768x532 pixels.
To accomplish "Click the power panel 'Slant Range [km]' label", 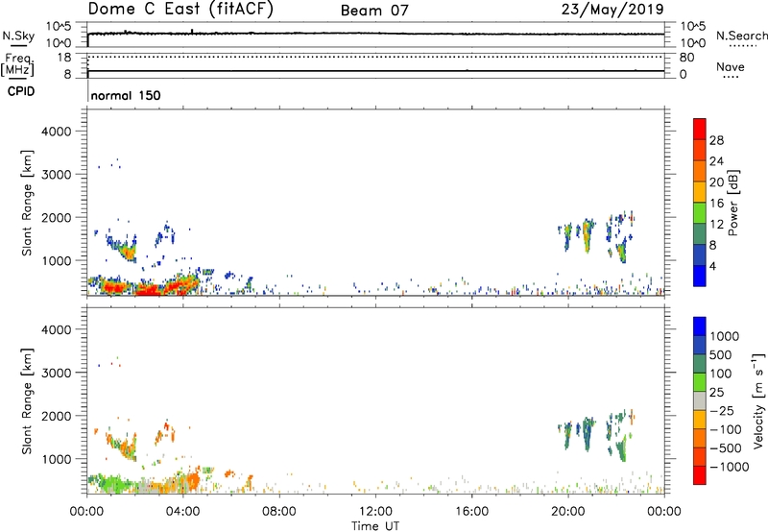I will pyautogui.click(x=27, y=203).
